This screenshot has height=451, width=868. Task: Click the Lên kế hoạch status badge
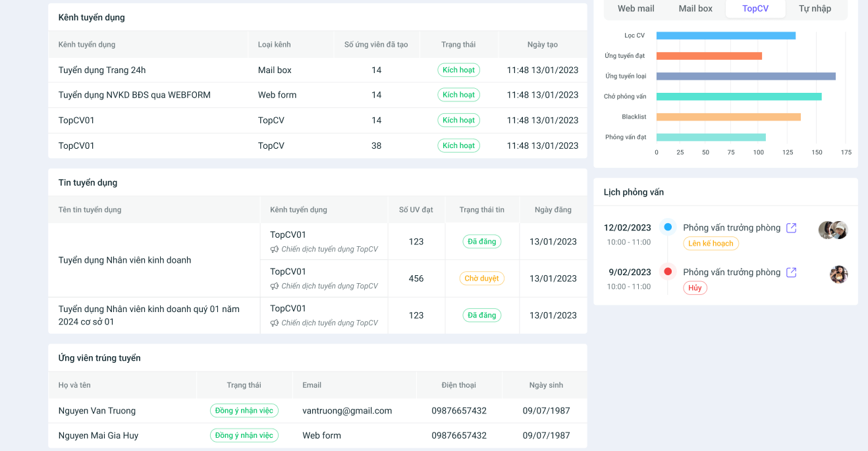(711, 244)
